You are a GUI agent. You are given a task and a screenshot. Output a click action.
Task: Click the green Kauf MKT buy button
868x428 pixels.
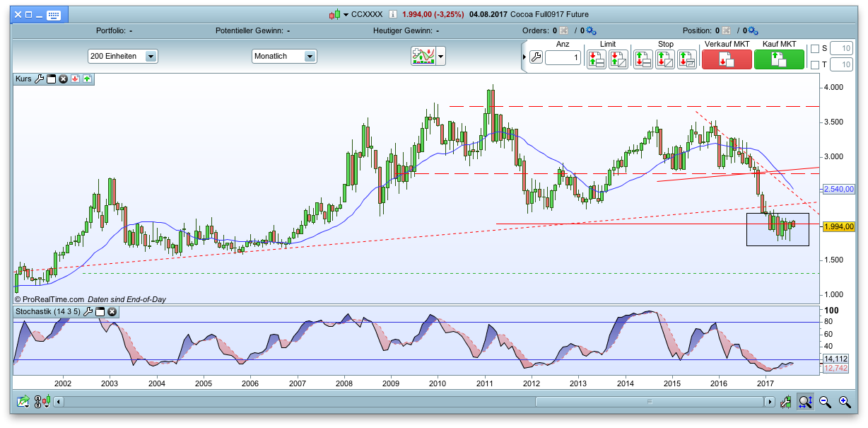click(x=779, y=59)
